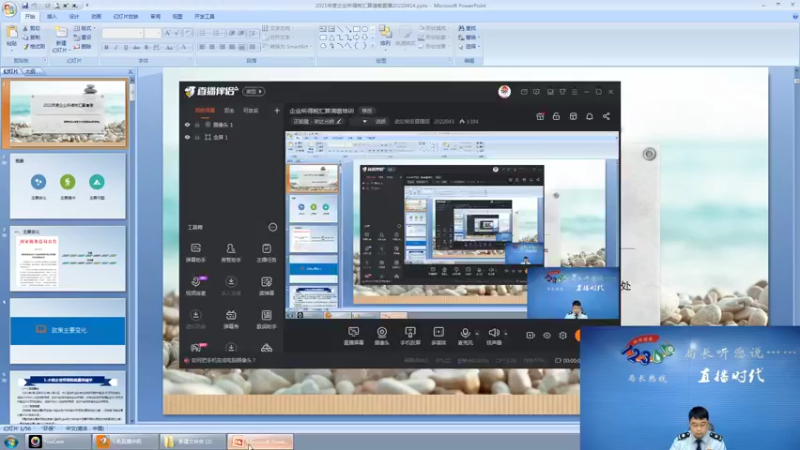
Task: Toggle the lock on the 摄像头 1 source
Action: click(x=197, y=124)
